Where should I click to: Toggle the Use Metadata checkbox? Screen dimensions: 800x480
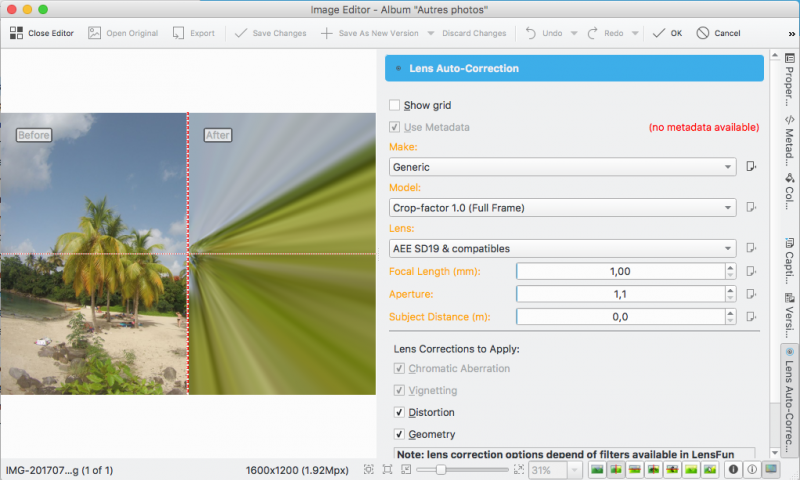coord(394,127)
